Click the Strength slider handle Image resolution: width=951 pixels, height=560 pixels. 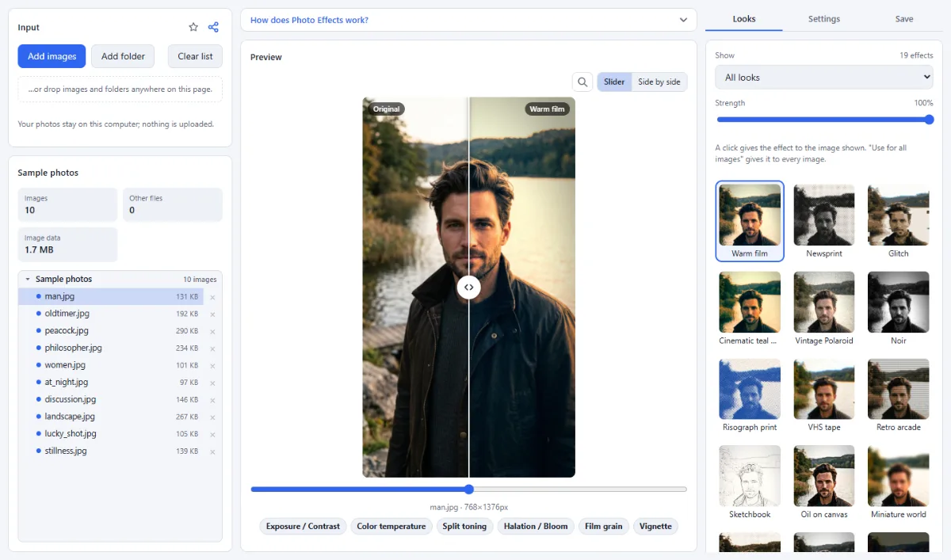tap(929, 120)
